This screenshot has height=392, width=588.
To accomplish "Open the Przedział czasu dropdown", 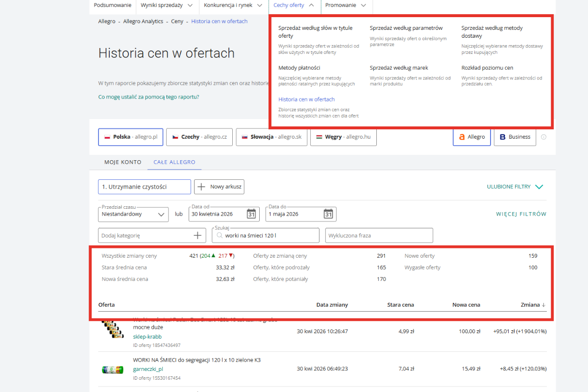I will 133,214.
